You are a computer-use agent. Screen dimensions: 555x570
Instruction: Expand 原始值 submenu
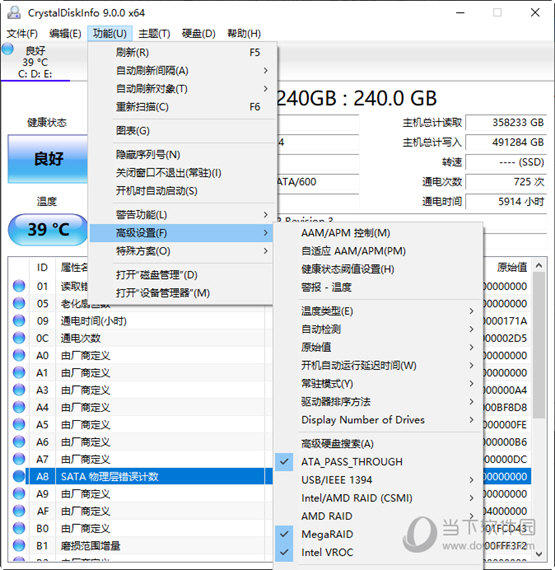point(378,347)
